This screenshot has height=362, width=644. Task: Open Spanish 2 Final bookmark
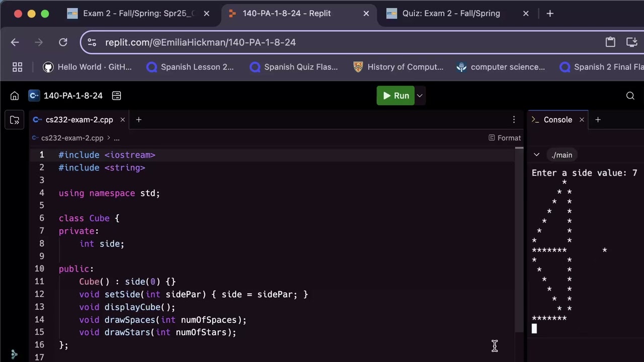pos(602,67)
